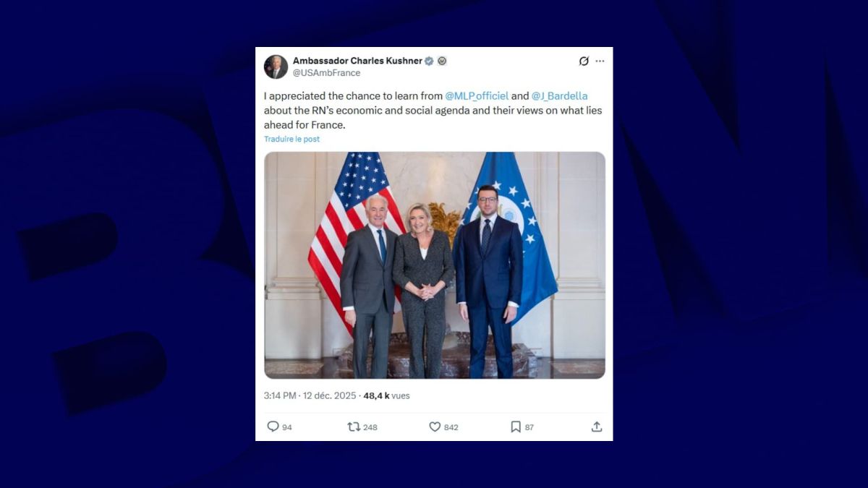
Task: View the 48,4 k vues analytics
Action: click(386, 395)
